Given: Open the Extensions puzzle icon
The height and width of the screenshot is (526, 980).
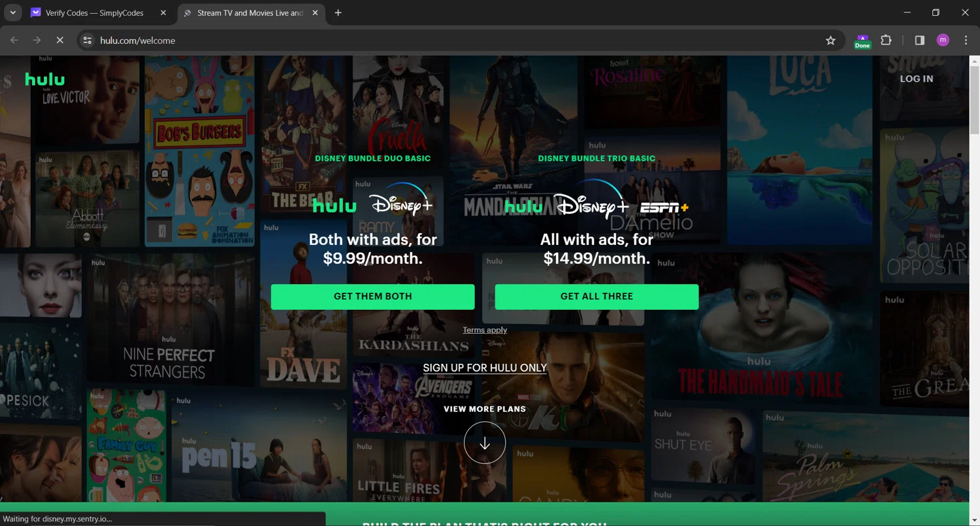Looking at the screenshot, I should point(886,41).
